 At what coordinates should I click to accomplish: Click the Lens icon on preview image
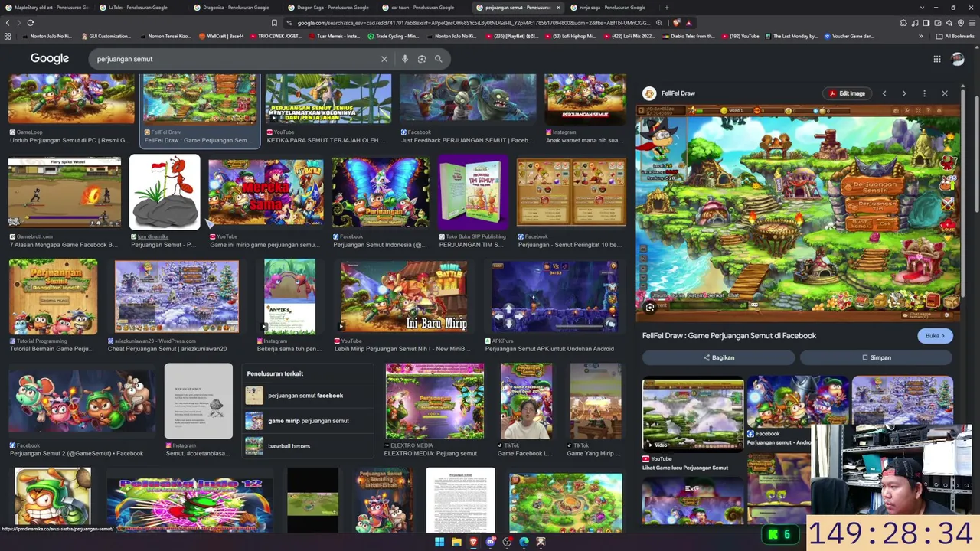coord(650,308)
